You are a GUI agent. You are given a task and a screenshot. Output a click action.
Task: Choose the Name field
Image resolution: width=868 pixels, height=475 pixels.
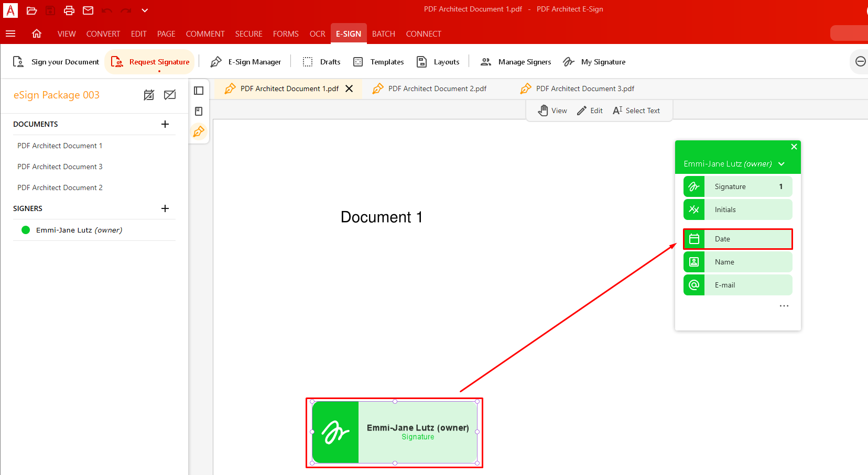(738, 262)
